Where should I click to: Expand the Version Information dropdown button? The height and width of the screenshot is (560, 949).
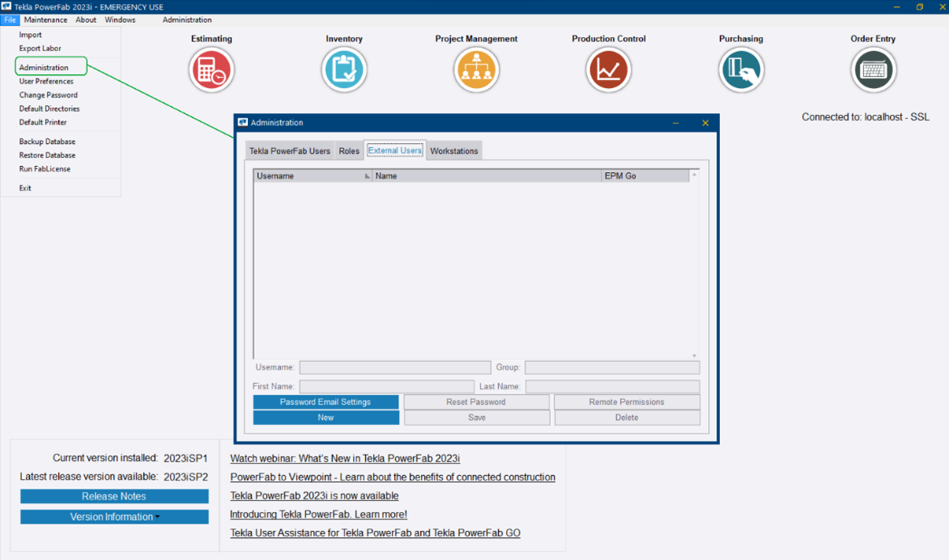114,517
